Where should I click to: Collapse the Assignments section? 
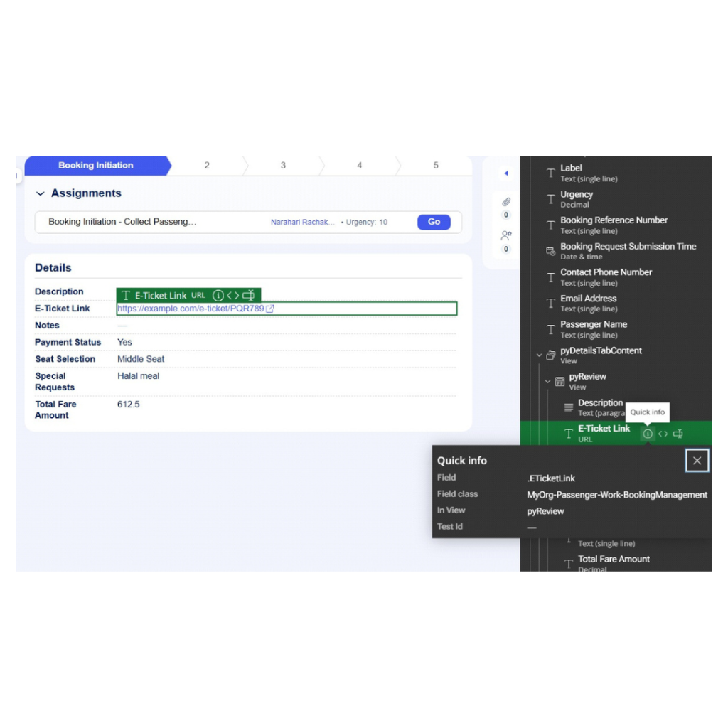coord(41,193)
